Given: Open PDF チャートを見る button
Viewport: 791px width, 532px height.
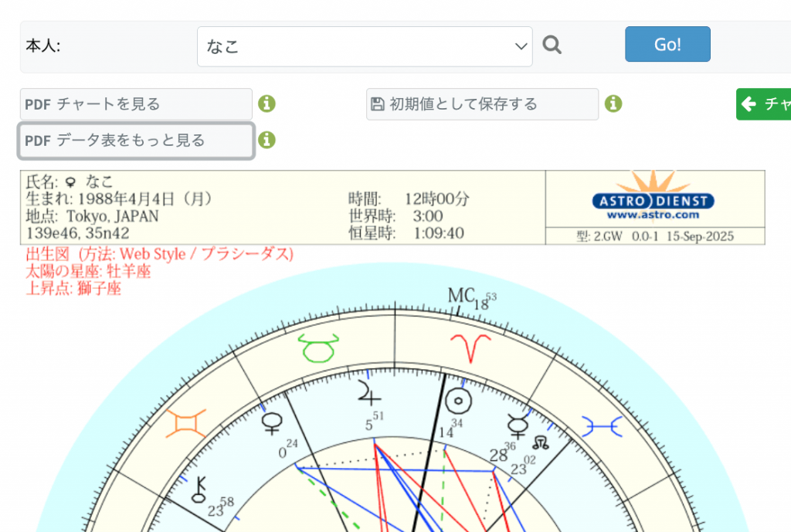Looking at the screenshot, I should (x=136, y=104).
